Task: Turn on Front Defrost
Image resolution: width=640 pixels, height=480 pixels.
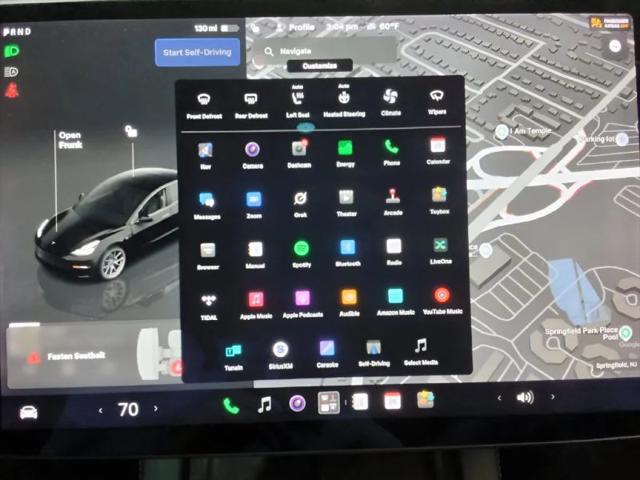Action: coord(204,105)
